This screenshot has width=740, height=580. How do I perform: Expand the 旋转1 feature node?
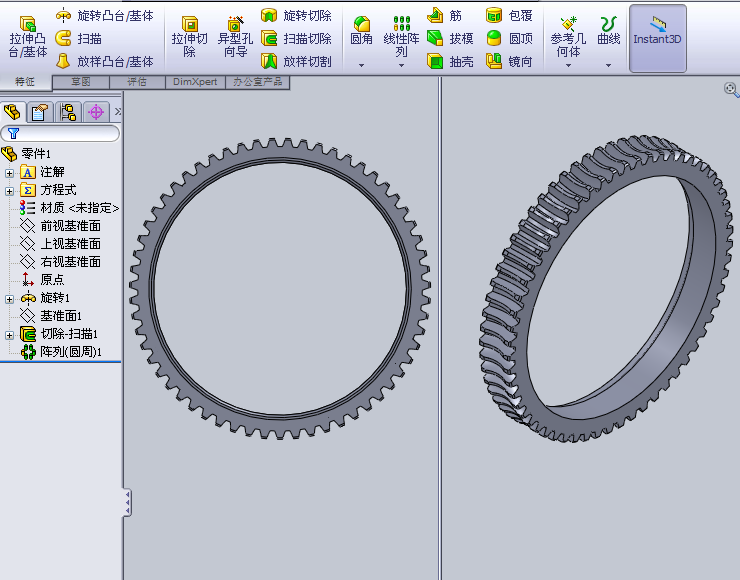click(9, 299)
